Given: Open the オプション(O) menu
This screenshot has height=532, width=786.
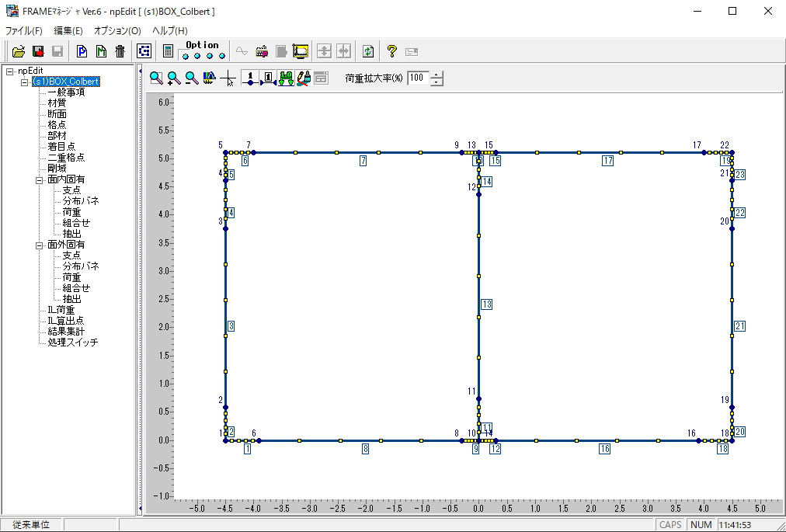Looking at the screenshot, I should point(117,30).
